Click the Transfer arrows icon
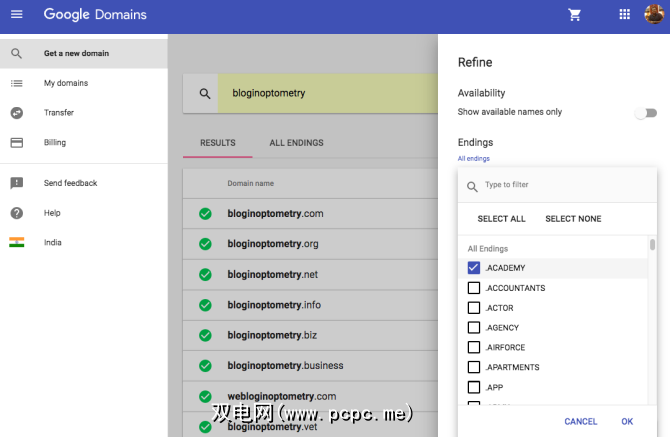Screen dimensions: 670x437 [x=17, y=113]
